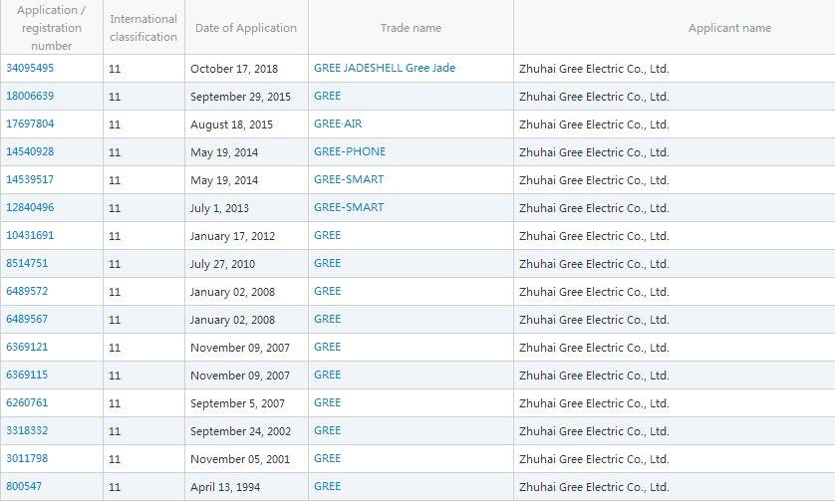Viewport: 835px width, 504px height.
Task: Click applicant name in row 800547
Action: coord(594,487)
